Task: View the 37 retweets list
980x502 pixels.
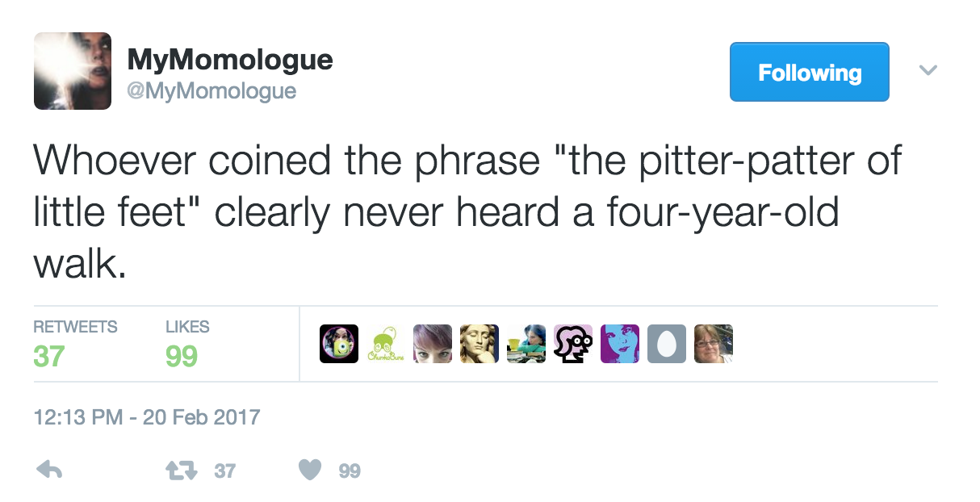Action: [74, 343]
